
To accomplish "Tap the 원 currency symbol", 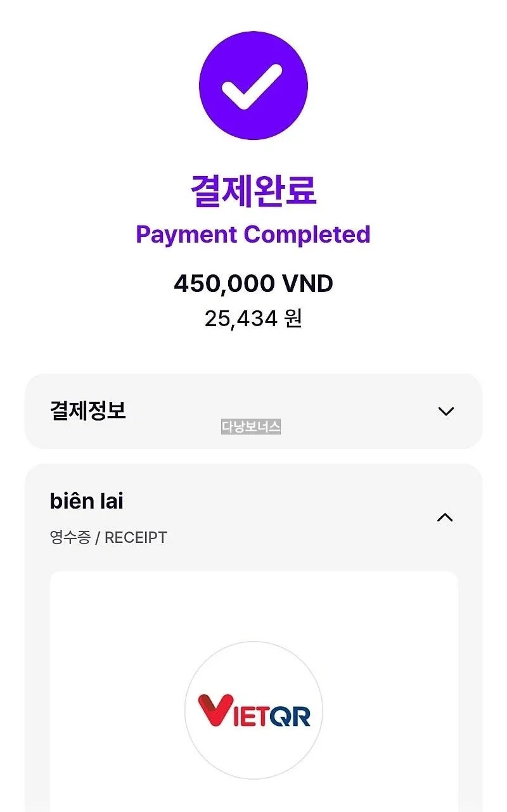I will (x=293, y=319).
